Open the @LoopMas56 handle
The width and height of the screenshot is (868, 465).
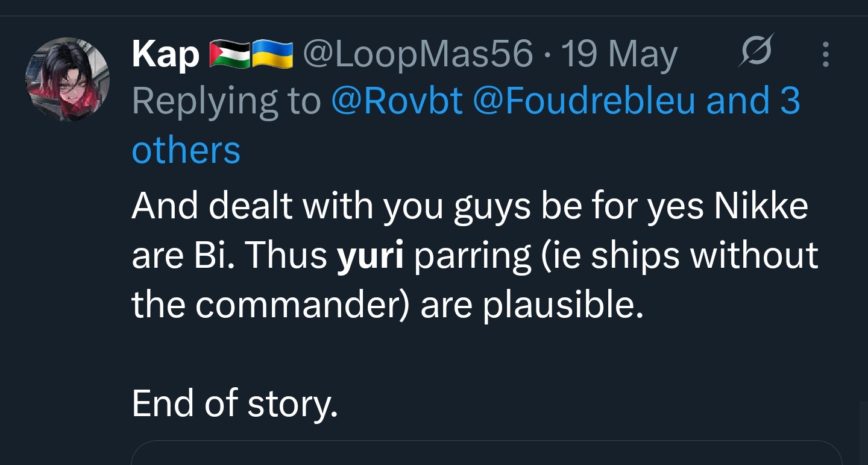pyautogui.click(x=417, y=55)
